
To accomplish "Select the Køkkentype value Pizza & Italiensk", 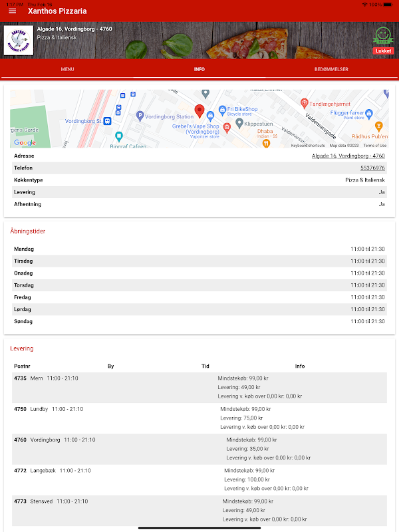I will pyautogui.click(x=365, y=180).
